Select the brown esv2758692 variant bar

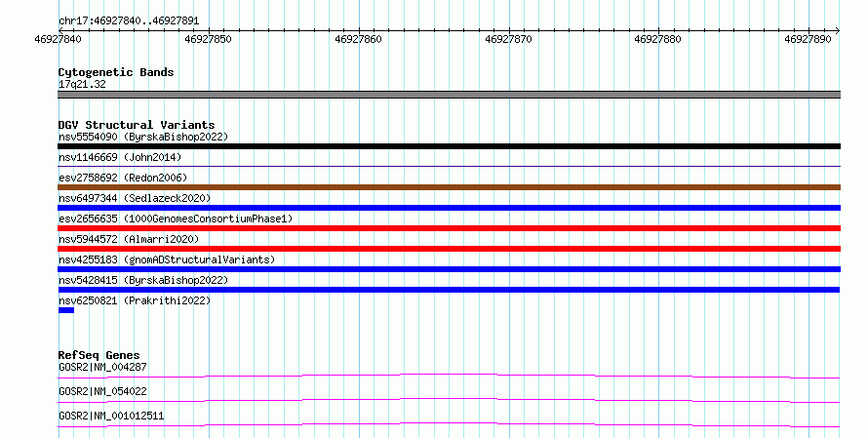[x=449, y=187]
